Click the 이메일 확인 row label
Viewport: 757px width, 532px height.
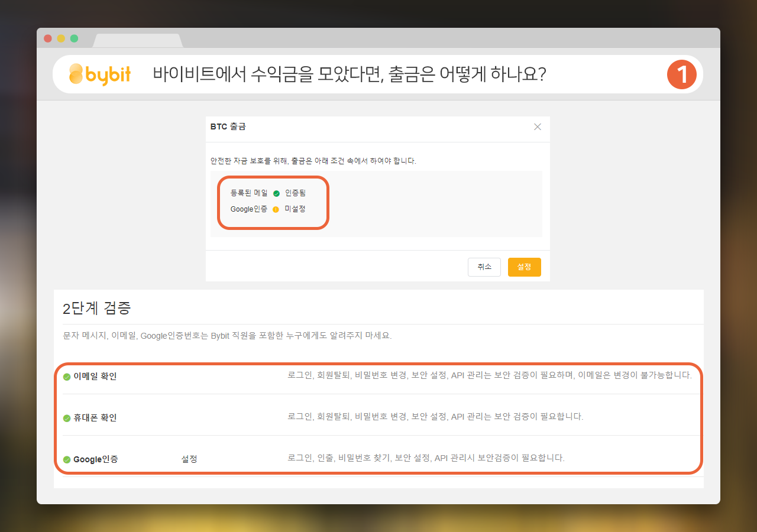95,376
